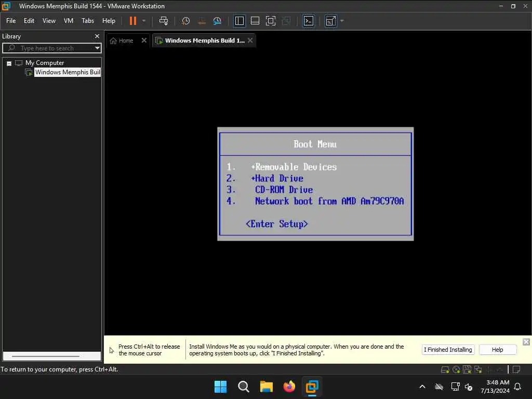Show hidden system tray icons
The width and height of the screenshot is (532, 399).
(x=422, y=387)
